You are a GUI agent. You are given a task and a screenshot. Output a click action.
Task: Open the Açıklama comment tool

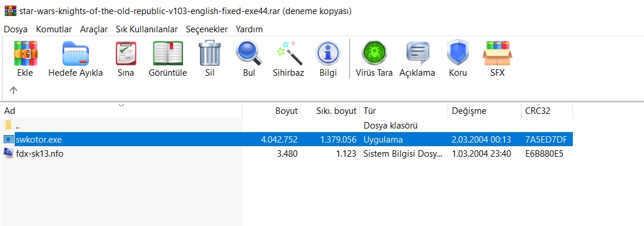pyautogui.click(x=418, y=53)
